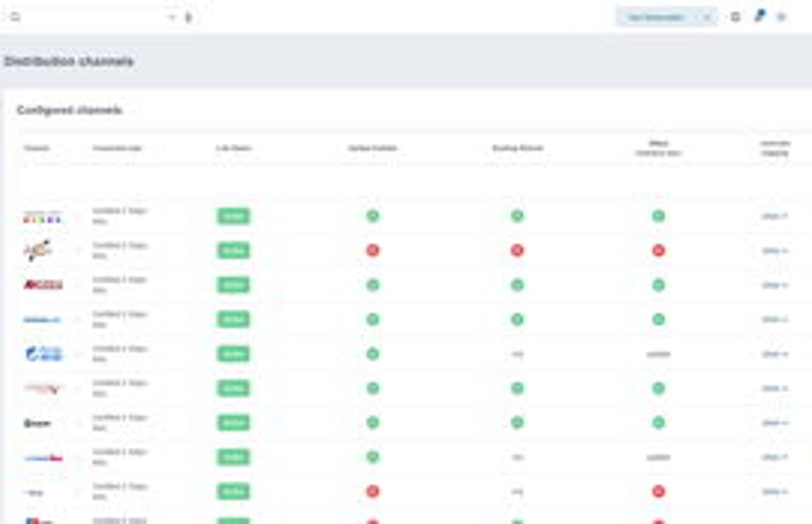
Task: Click the small icon right of the search field
Action: 188,17
